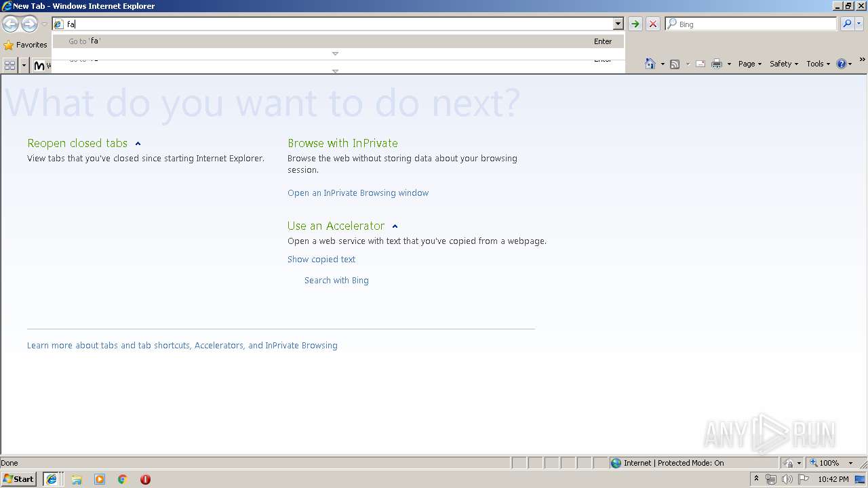The image size is (868, 488).
Task: Click the Show copied text link
Action: [321, 260]
